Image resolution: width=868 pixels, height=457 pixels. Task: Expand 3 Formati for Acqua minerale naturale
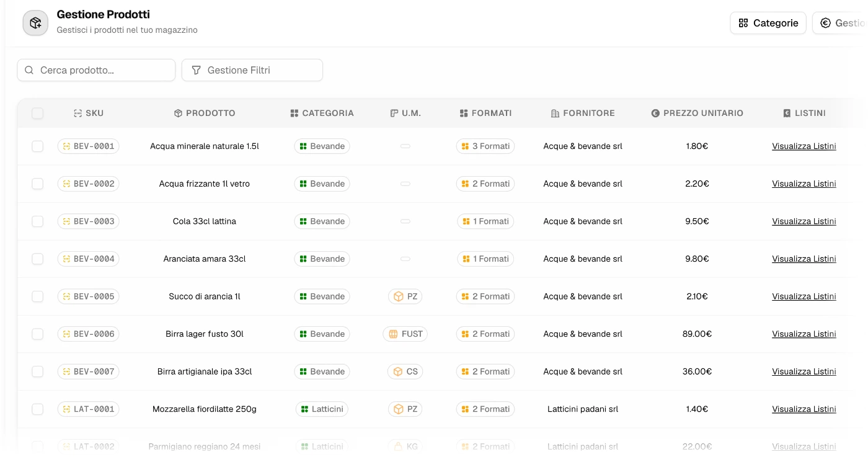coord(485,146)
